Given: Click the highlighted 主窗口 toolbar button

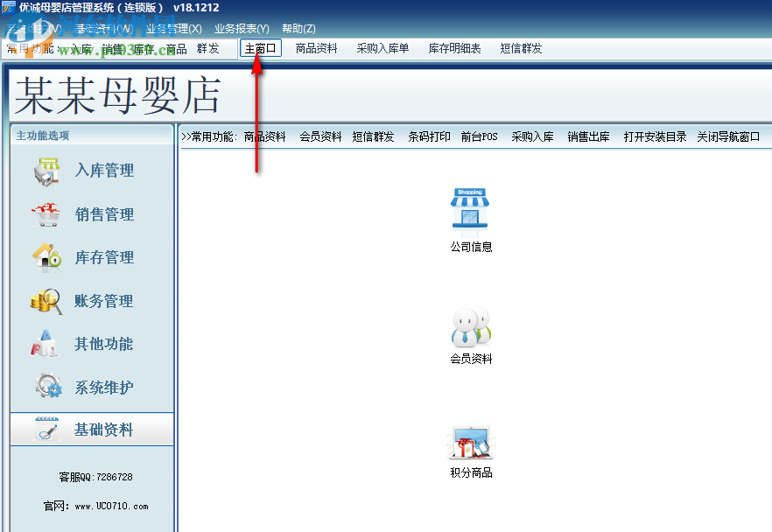Looking at the screenshot, I should pyautogui.click(x=260, y=48).
